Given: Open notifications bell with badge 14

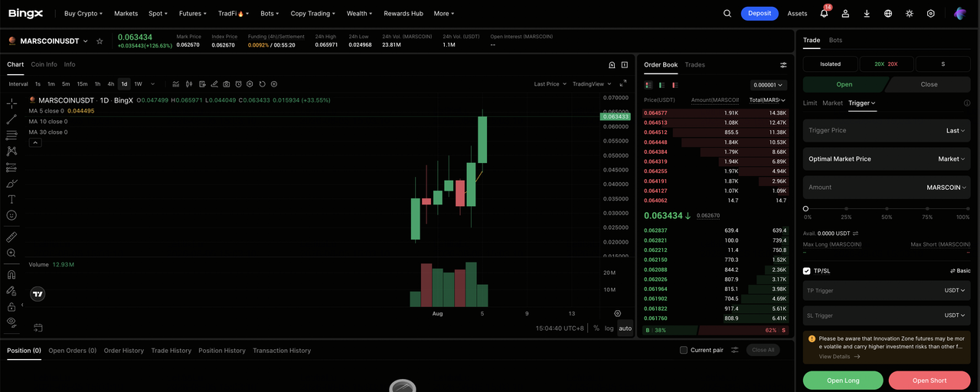Looking at the screenshot, I should 824,13.
